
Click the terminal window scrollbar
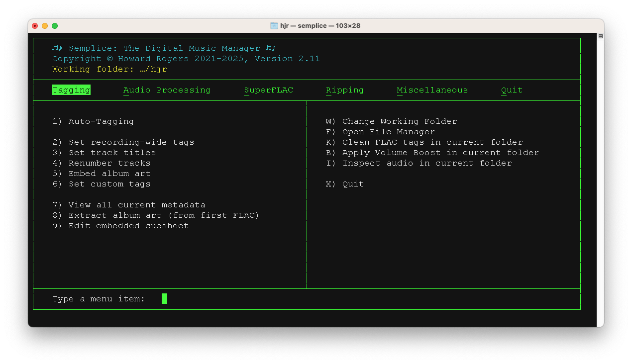click(601, 37)
